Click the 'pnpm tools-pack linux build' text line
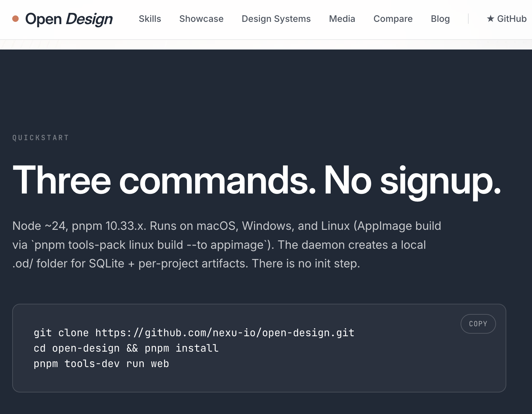The image size is (532, 414). 219,245
